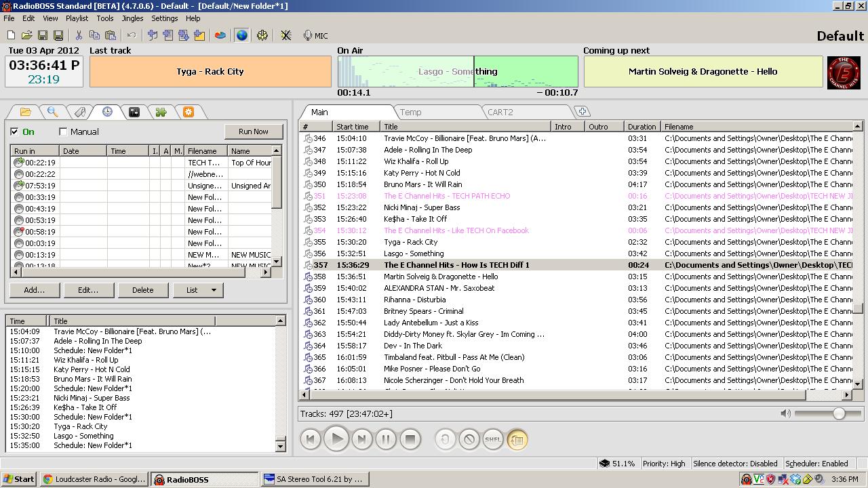Mute audio with the speaker icon
This screenshot has height=488, width=868.
785,413
